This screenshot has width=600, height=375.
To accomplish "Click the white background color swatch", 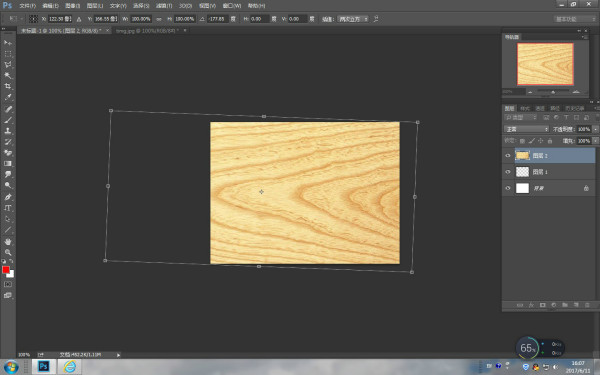I will tap(11, 274).
